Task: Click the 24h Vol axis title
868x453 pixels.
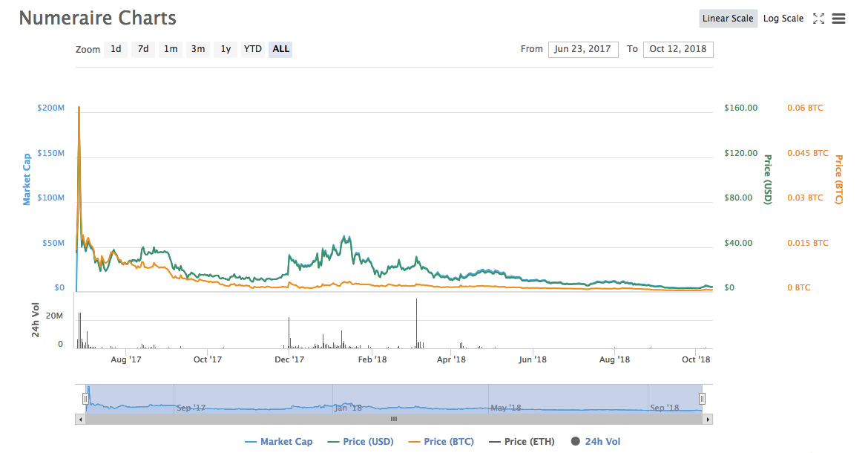Action: 36,320
